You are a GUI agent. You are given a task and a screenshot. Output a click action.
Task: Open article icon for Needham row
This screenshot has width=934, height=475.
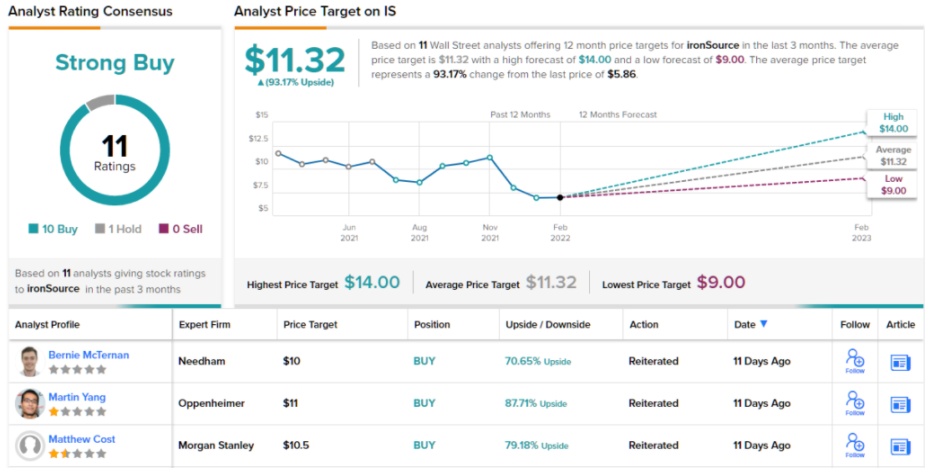point(901,362)
